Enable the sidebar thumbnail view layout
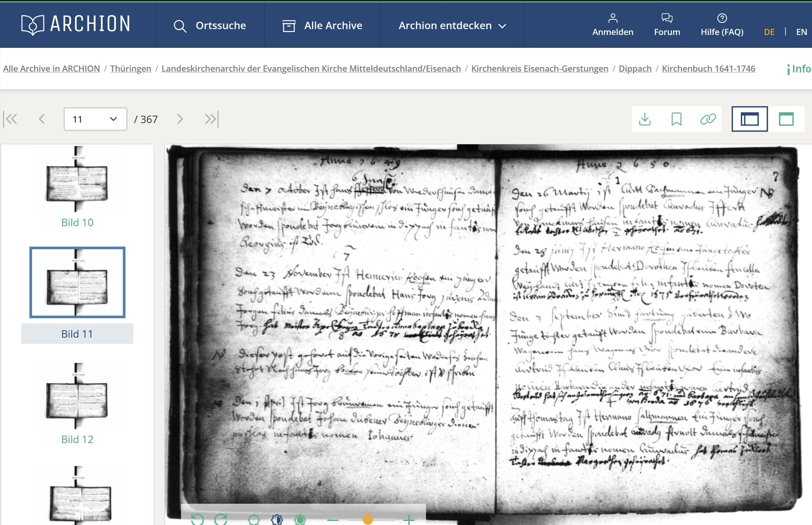 coord(749,119)
